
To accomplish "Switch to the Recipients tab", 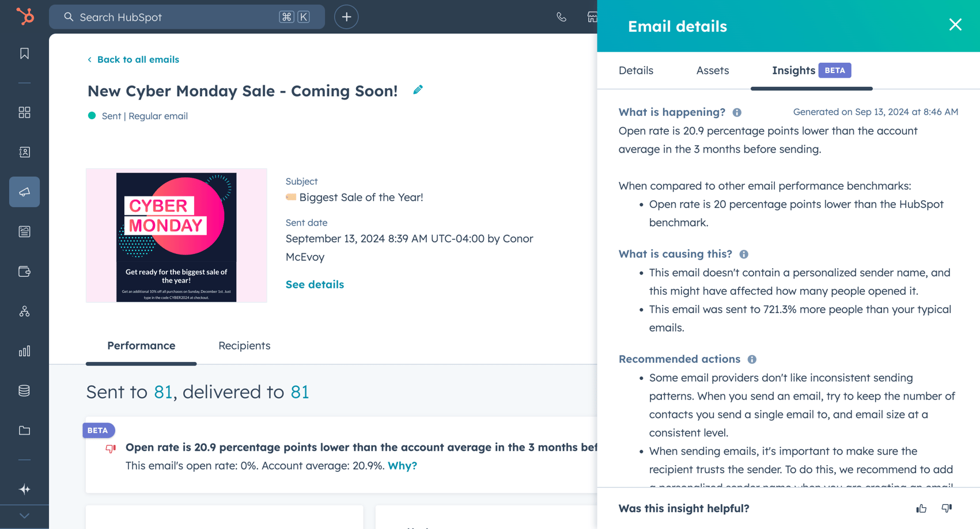I will pyautogui.click(x=244, y=345).
